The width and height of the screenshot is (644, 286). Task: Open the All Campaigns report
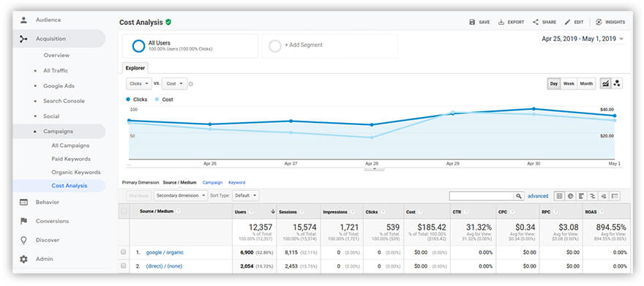(70, 146)
